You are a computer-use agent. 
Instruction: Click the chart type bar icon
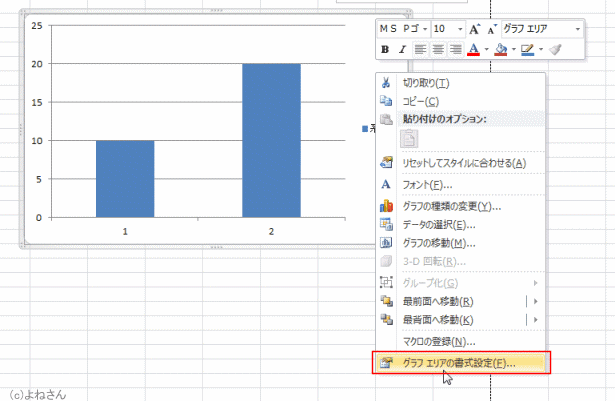386,206
